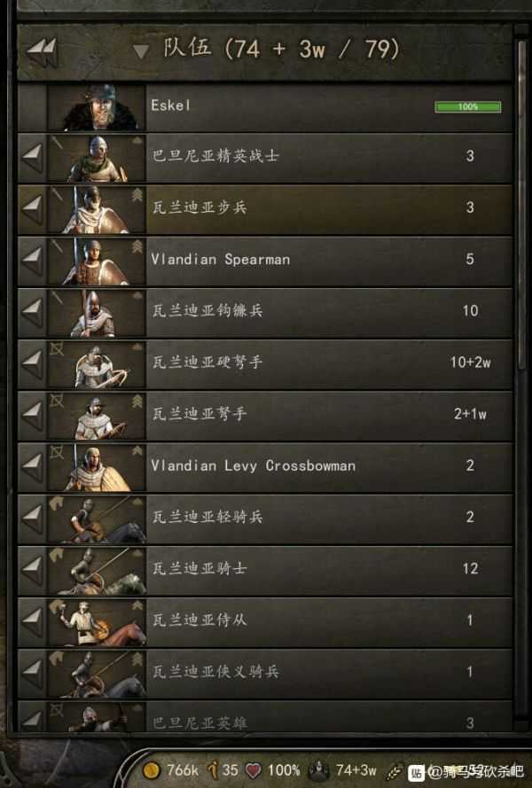Image resolution: width=532 pixels, height=788 pixels.
Task: Select 瓦兰迪亚侠义骑兵 troop entry
Action: coord(265,674)
